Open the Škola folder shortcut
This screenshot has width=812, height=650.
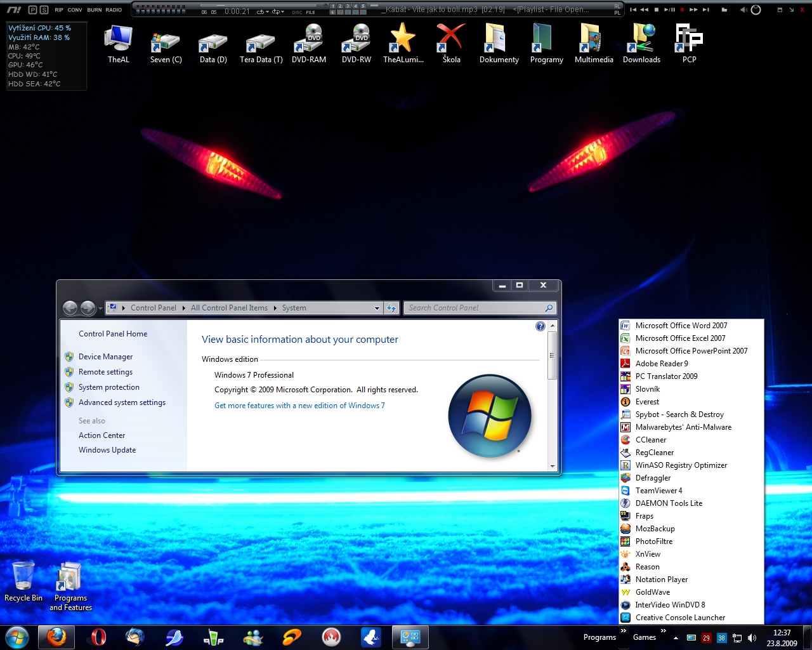(451, 43)
